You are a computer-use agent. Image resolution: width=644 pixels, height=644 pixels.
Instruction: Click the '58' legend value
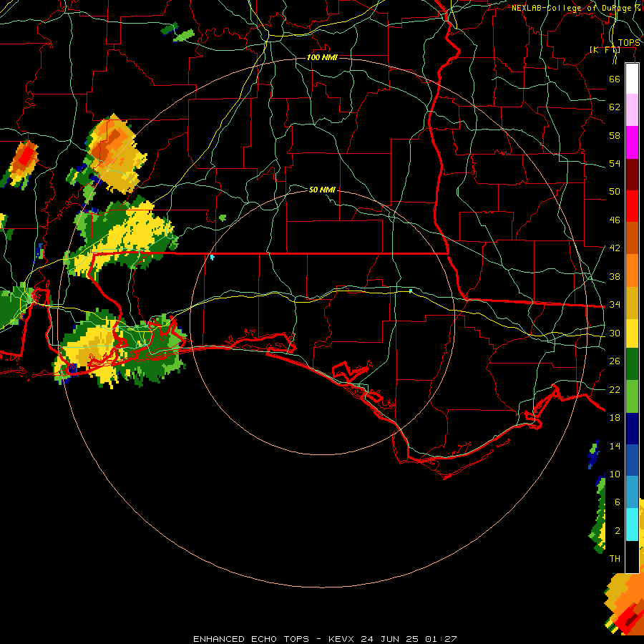point(615,135)
